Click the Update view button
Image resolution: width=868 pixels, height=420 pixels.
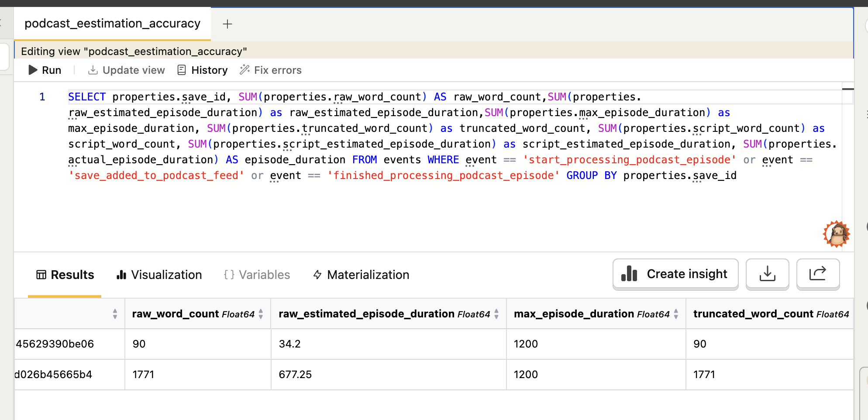pyautogui.click(x=127, y=70)
